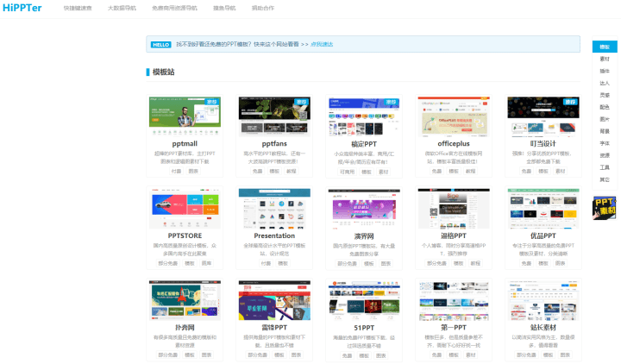Open the 第一PPT site thumbnail

click(454, 300)
